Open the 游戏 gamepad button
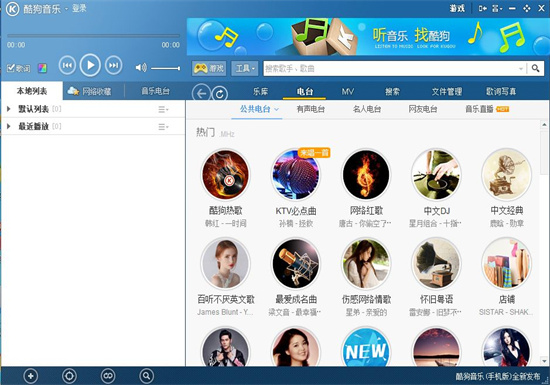Image resolution: width=550 pixels, height=385 pixels. pos(209,68)
